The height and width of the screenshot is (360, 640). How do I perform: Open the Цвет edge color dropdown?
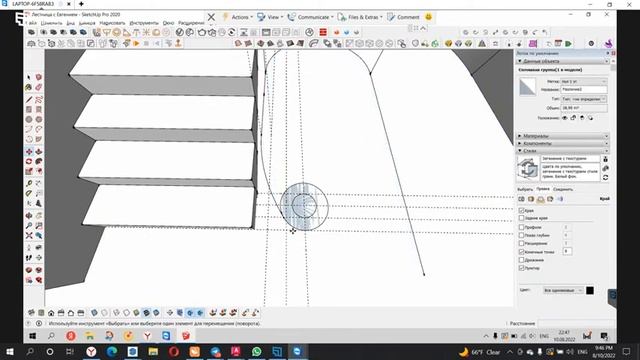563,290
